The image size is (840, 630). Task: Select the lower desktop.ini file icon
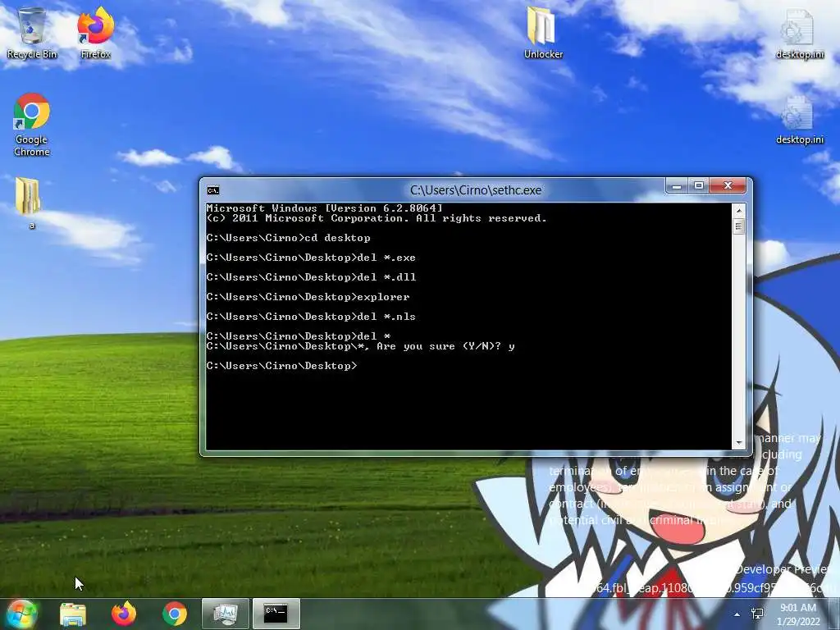point(799,119)
